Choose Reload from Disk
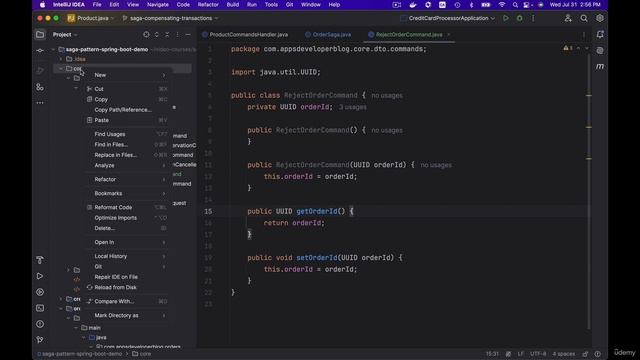 click(x=127, y=287)
